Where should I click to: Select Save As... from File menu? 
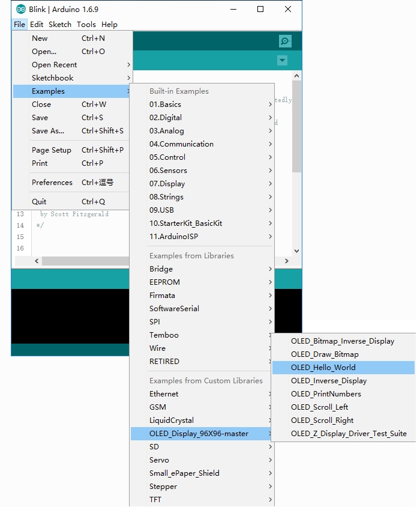[48, 131]
